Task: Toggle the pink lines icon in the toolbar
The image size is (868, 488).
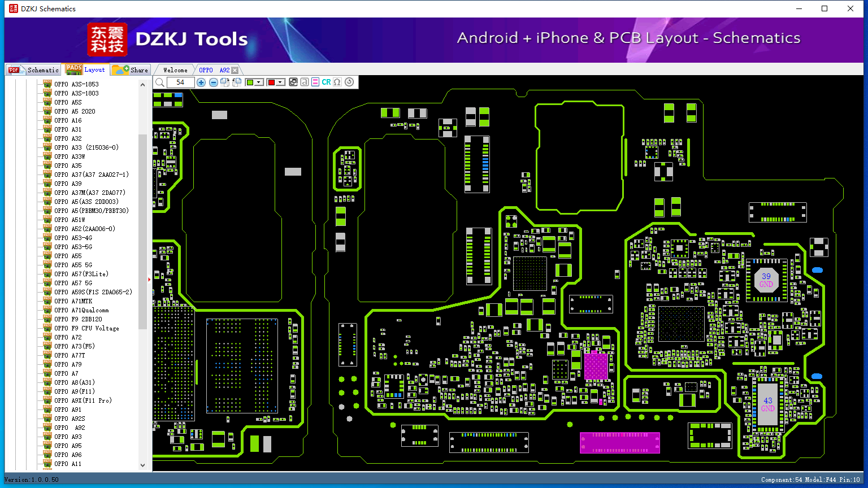Action: tap(315, 82)
